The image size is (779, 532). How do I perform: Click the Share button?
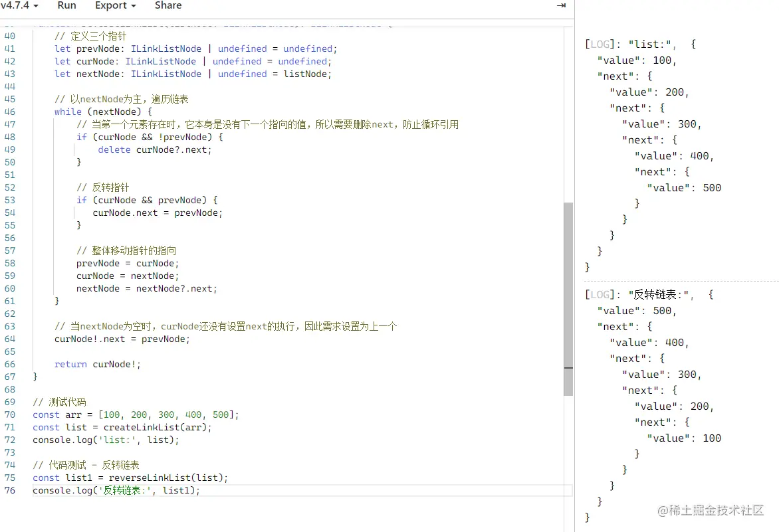[168, 5]
